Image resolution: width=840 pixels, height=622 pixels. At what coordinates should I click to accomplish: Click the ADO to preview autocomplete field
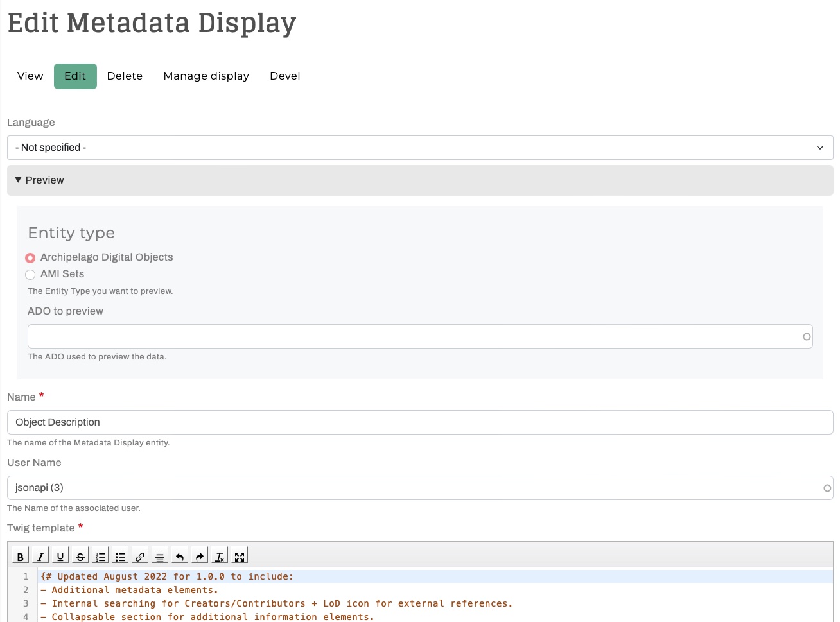click(x=414, y=336)
